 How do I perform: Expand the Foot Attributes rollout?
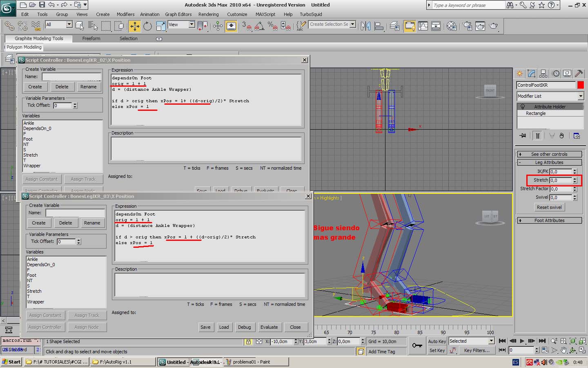[549, 220]
